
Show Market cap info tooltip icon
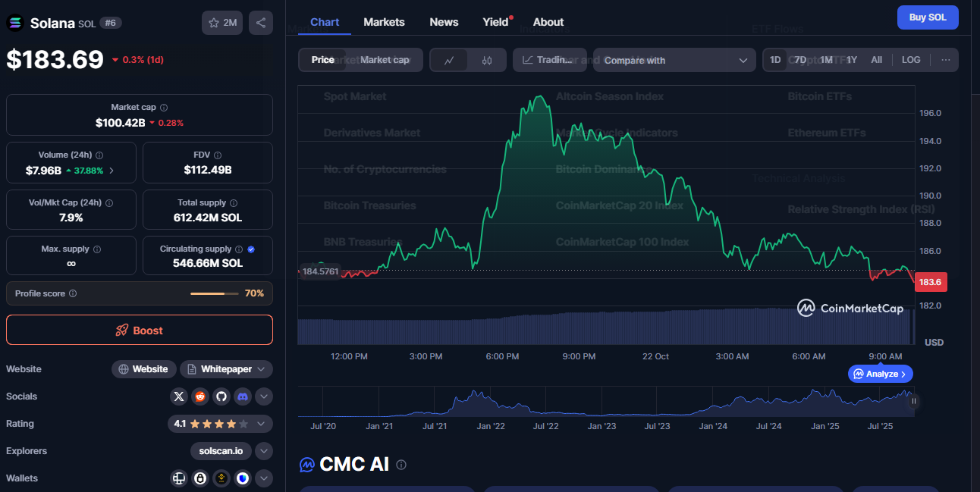tap(164, 108)
